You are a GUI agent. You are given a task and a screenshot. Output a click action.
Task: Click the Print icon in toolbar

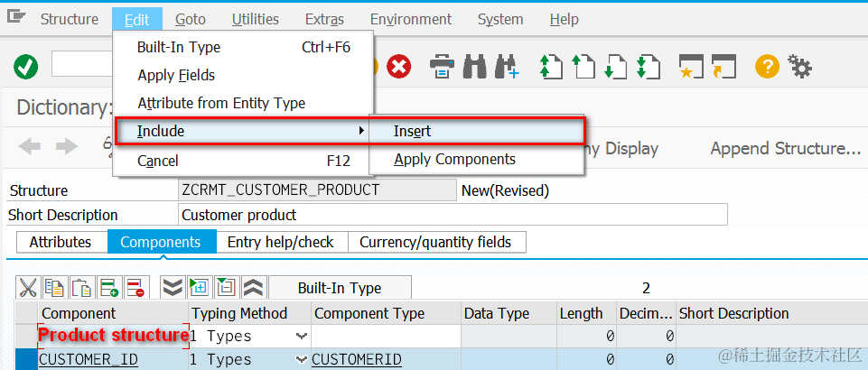[x=443, y=67]
